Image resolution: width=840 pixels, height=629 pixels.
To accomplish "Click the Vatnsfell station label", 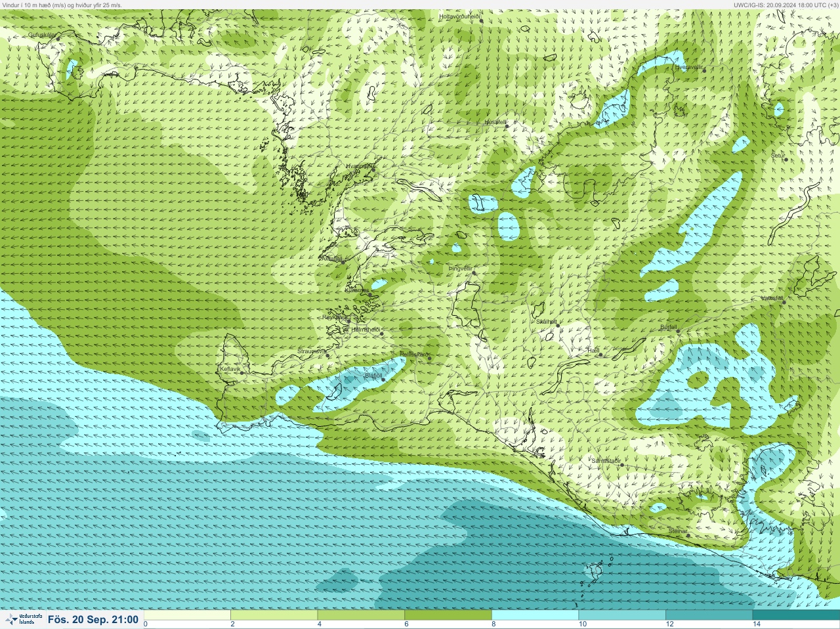I will [772, 298].
